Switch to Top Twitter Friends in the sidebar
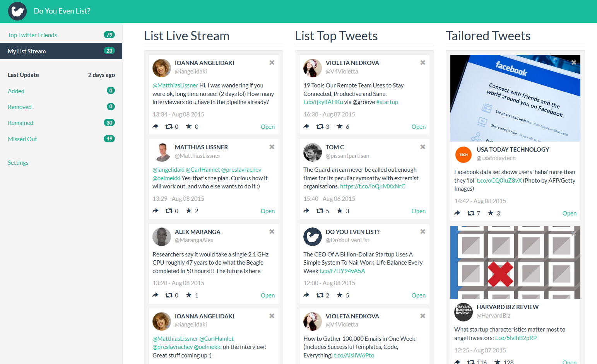The height and width of the screenshot is (364, 597). click(32, 35)
